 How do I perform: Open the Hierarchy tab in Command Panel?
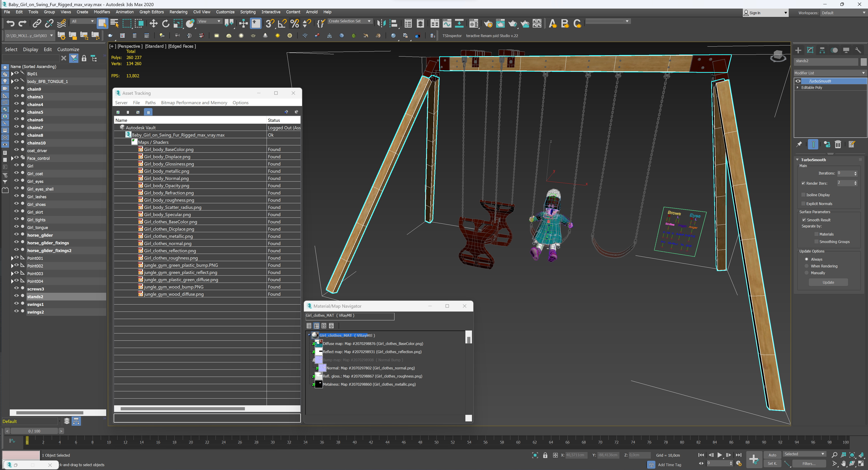click(x=822, y=50)
